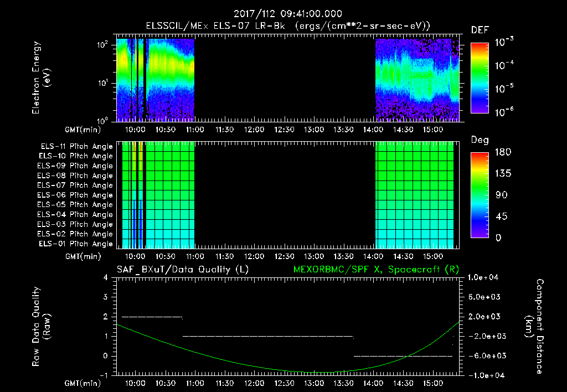Viewport: 567px width, 392px height.
Task: Select the 'ELS-07 Pitch Angle' row label
Action: click(x=75, y=185)
